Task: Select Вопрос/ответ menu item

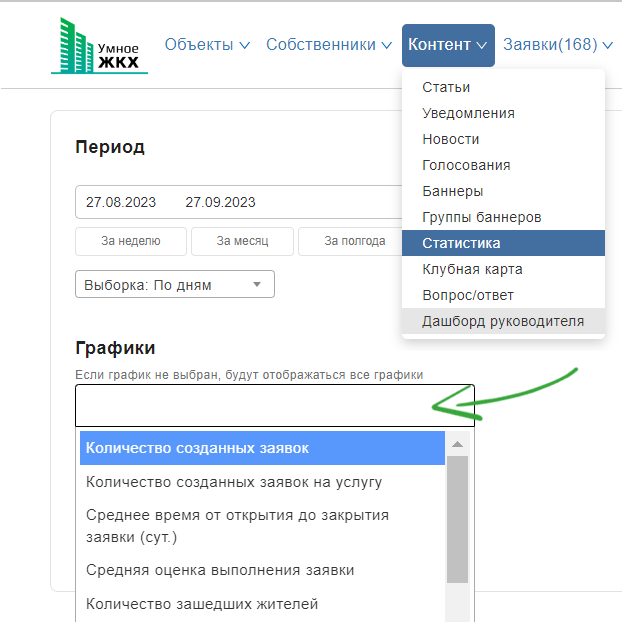Action: (503, 295)
